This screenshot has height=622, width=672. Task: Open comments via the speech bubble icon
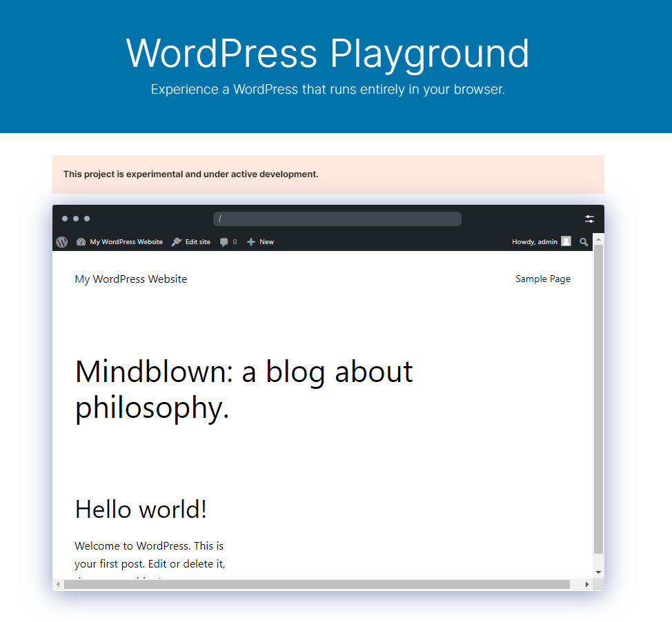point(224,242)
